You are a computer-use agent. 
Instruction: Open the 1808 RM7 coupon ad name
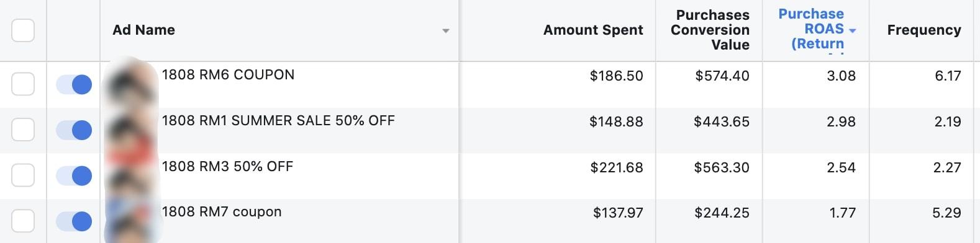pyautogui.click(x=222, y=212)
